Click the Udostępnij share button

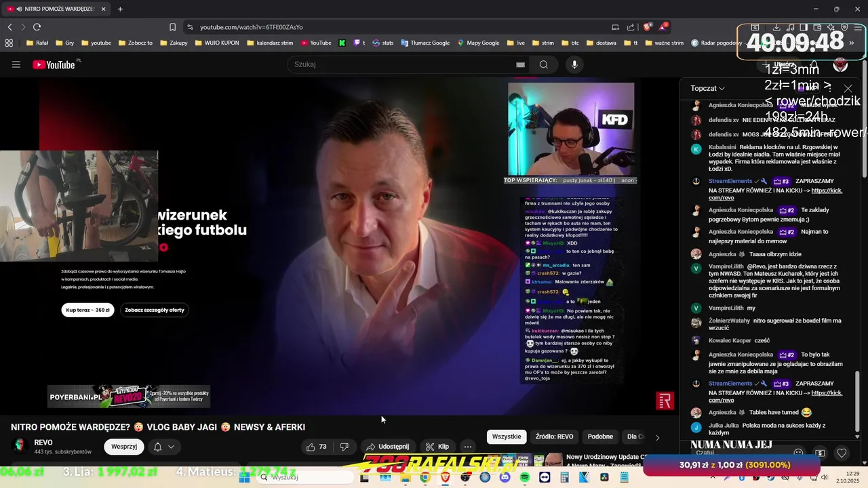[387, 447]
